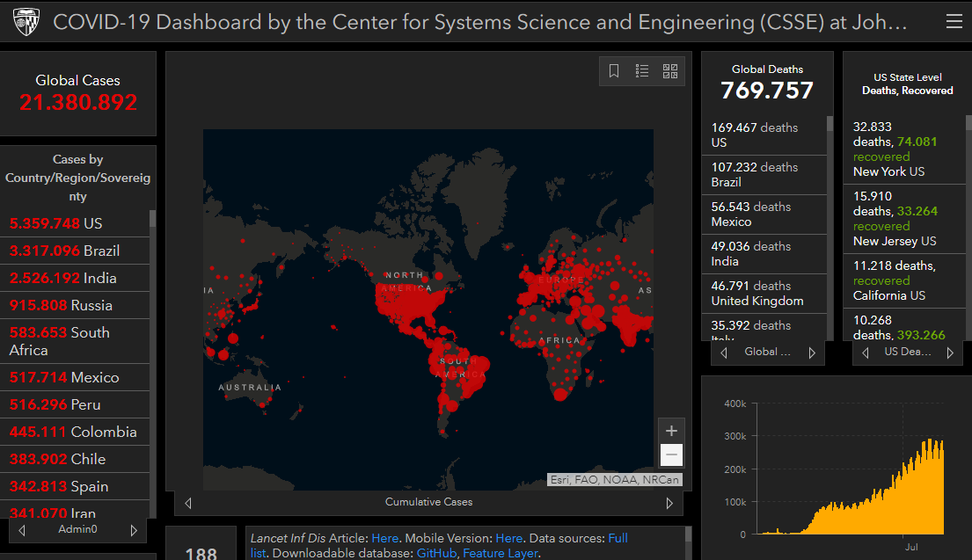Select Russia in cases by country list

62,305
